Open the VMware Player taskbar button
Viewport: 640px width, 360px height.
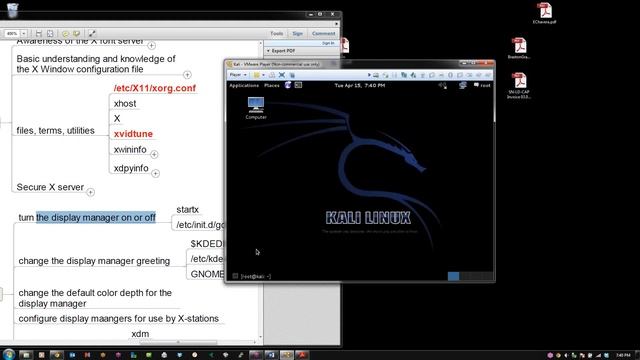(x=286, y=355)
